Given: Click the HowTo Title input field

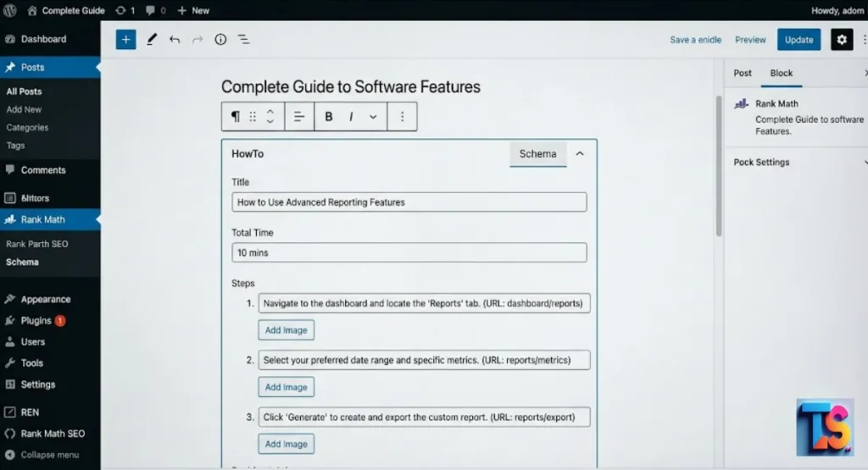Looking at the screenshot, I should click(x=409, y=202).
